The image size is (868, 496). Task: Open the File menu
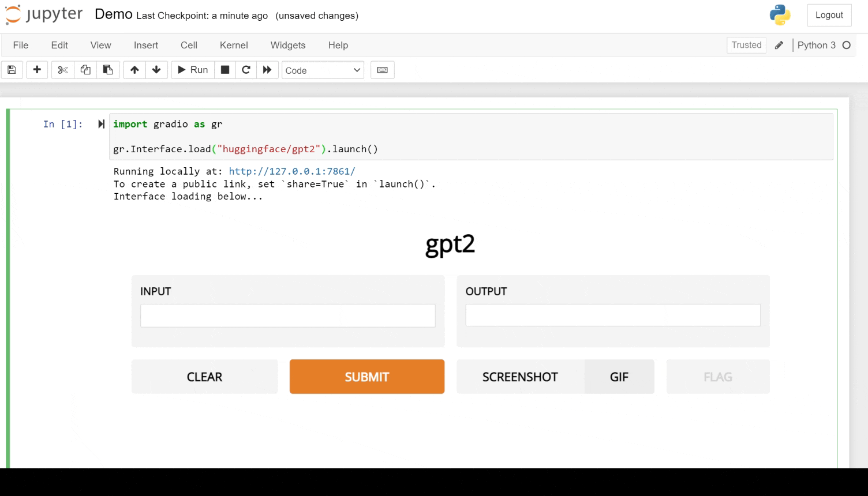(21, 45)
